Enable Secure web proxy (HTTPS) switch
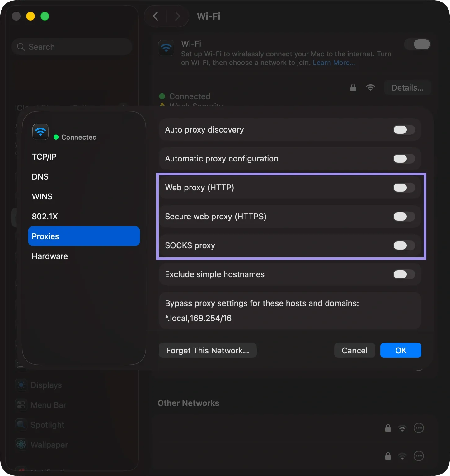Screen dimensions: 450x476 (404, 217)
